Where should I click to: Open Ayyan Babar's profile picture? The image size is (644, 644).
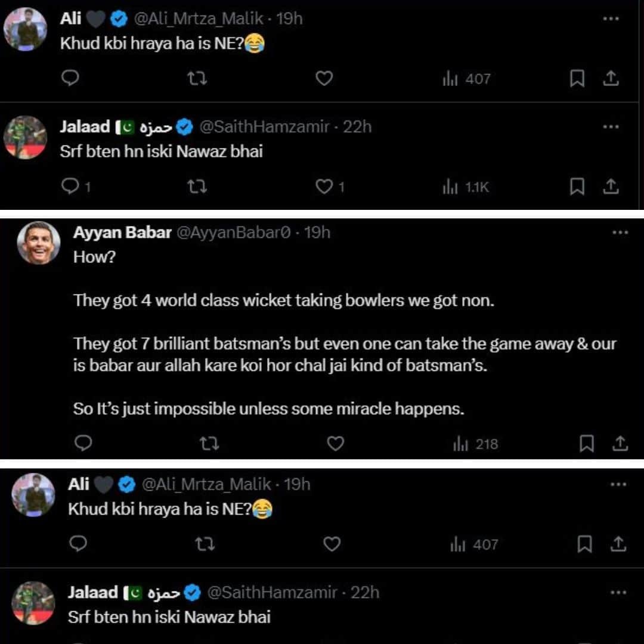tap(39, 243)
